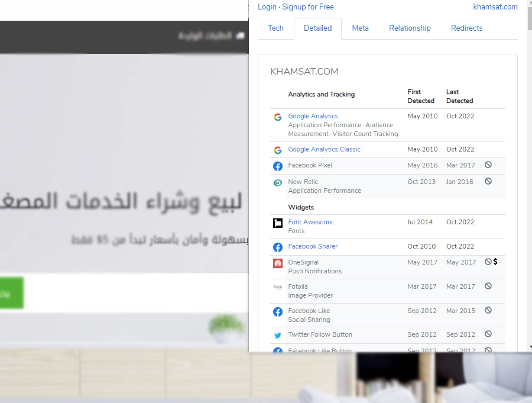Click the Last Detected column header
The image size is (532, 403).
459,96
